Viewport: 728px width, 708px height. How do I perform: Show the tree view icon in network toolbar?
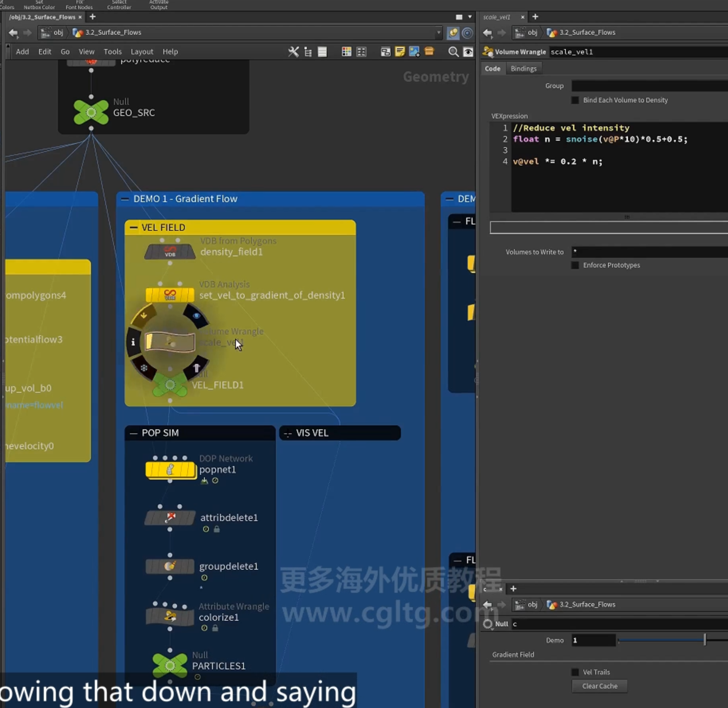coord(308,52)
